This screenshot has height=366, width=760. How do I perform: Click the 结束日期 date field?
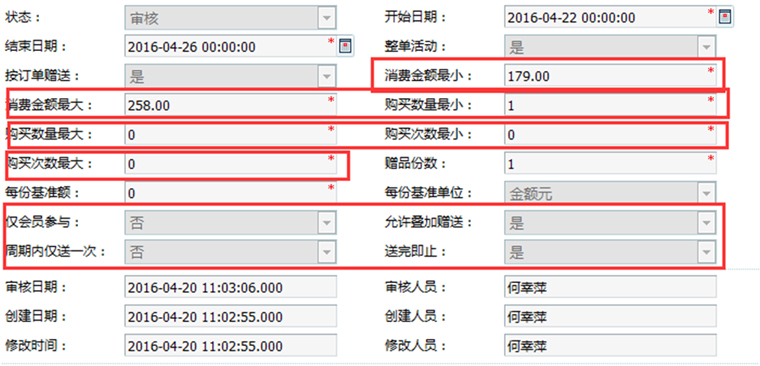pyautogui.click(x=230, y=47)
